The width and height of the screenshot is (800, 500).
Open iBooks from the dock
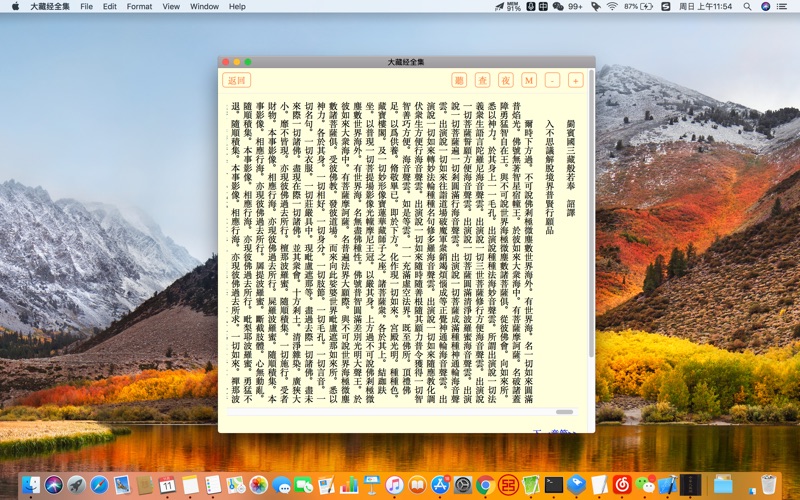(417, 485)
